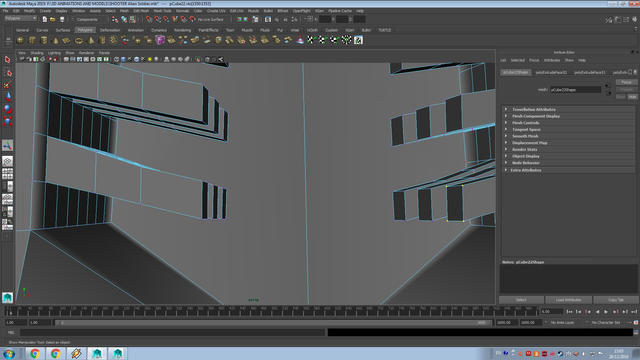Click the Show Manipulator last-tool icon
This screenshot has width=640, height=360.
coord(7,145)
